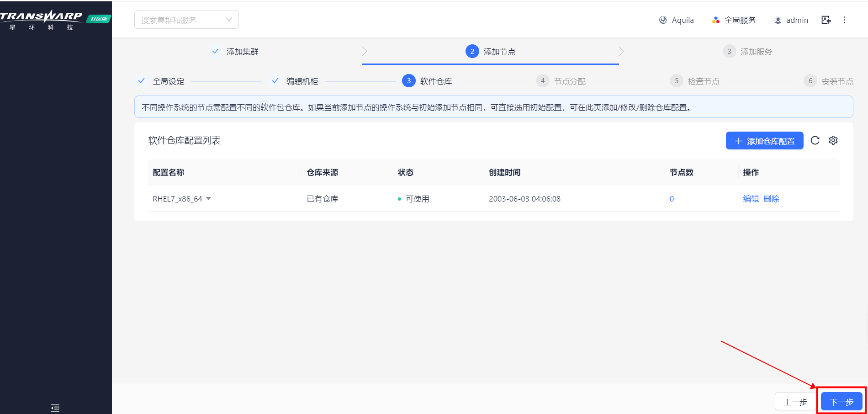Click the 安装节点 sub-step label
This screenshot has height=414, width=868.
tap(837, 81)
